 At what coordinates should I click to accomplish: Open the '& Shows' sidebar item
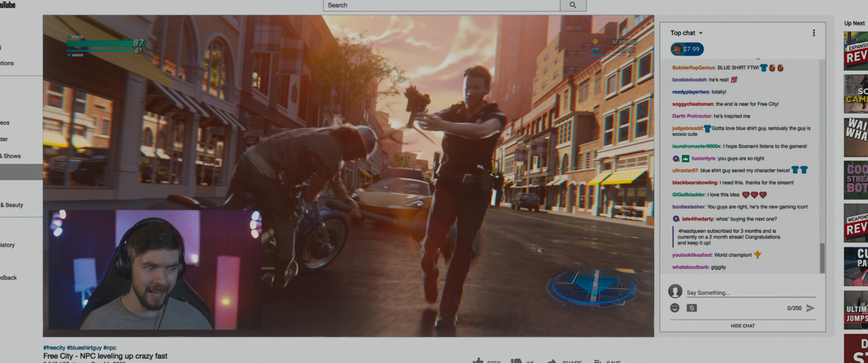pos(11,156)
